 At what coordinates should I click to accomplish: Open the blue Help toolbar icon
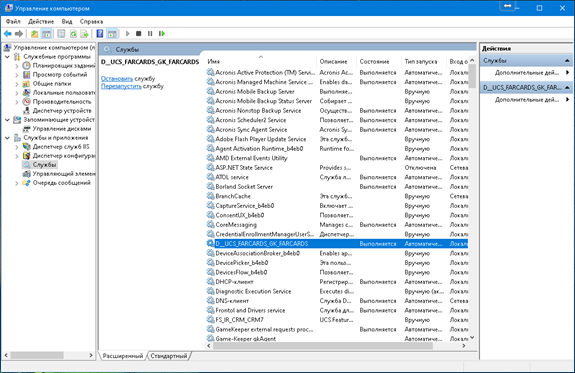pyautogui.click(x=100, y=34)
